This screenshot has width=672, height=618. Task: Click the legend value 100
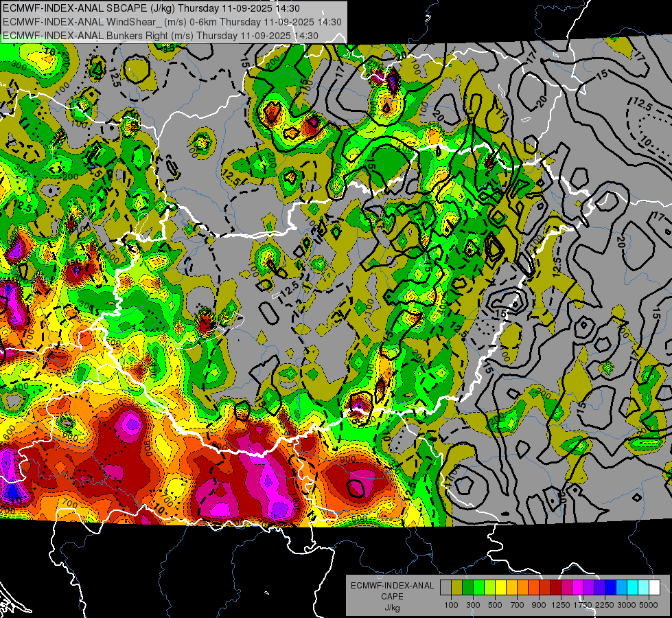click(451, 605)
